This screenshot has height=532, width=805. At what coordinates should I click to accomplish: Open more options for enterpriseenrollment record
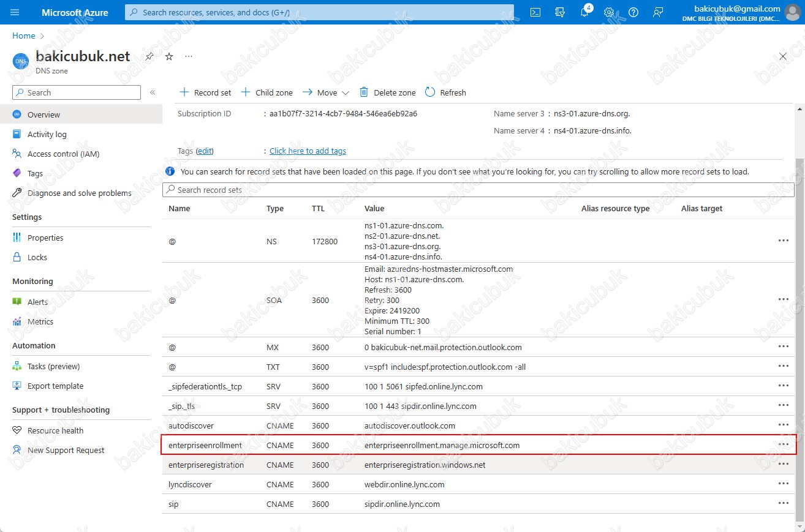[783, 444]
